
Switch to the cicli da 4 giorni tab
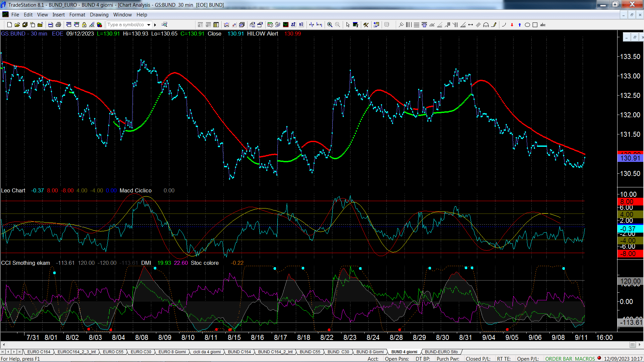coord(207,352)
